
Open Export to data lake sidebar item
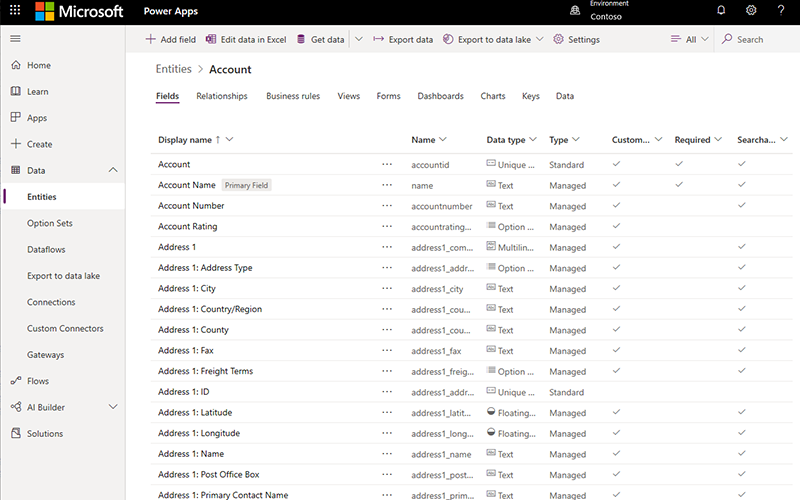pos(64,276)
